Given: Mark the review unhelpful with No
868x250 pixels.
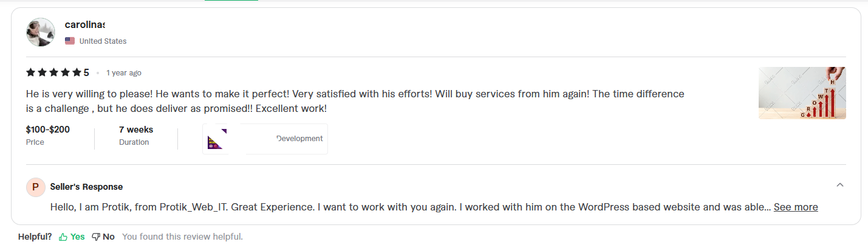Looking at the screenshot, I should pyautogui.click(x=103, y=237).
